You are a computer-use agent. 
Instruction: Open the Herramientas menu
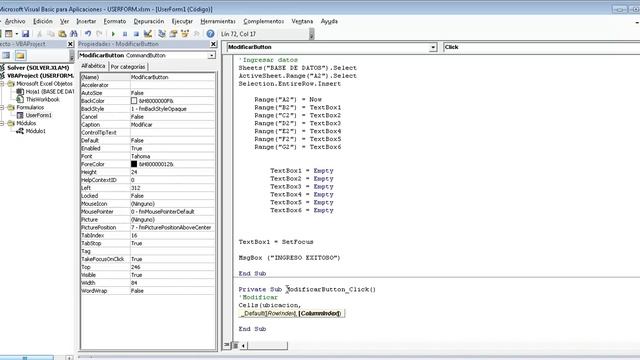point(218,21)
